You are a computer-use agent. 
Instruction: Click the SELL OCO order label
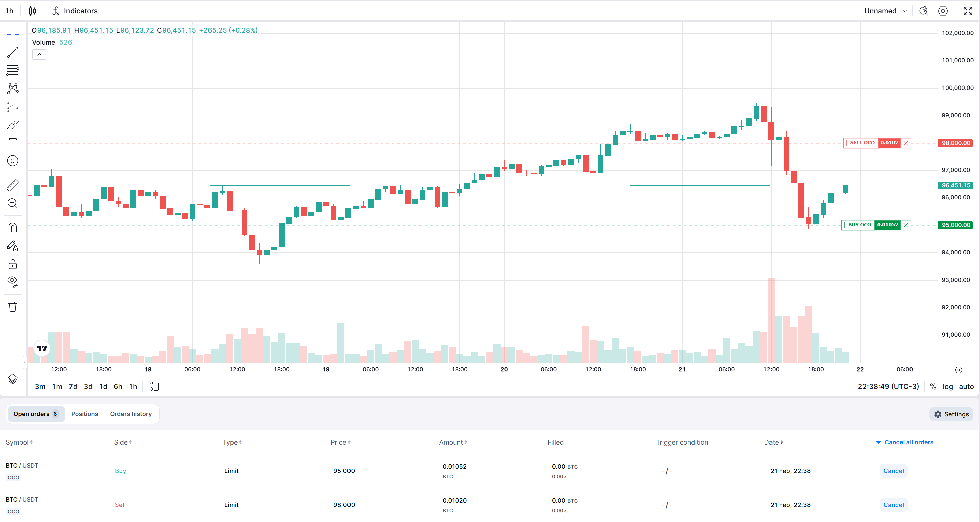(x=862, y=143)
